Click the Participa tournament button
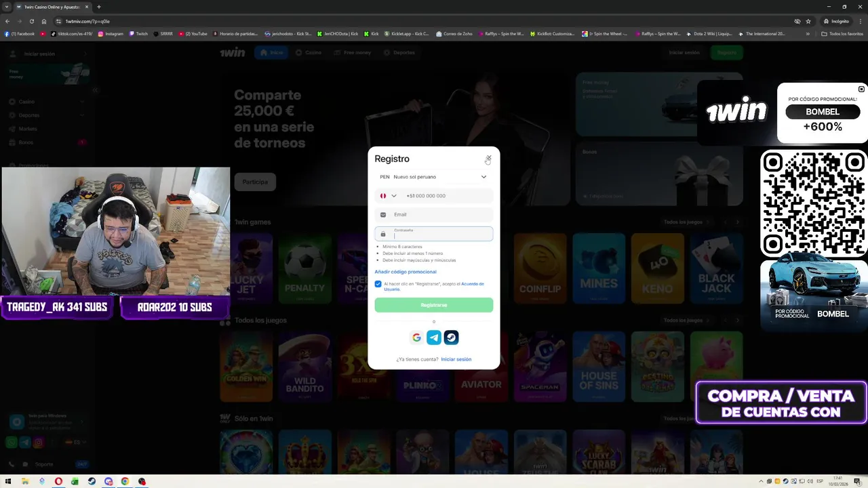 pos(255,182)
